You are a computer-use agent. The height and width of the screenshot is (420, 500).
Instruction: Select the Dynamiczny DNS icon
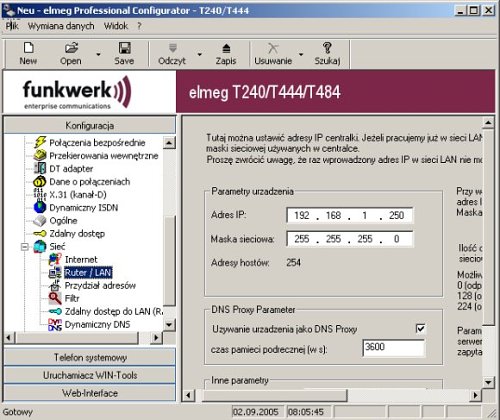pyautogui.click(x=55, y=324)
